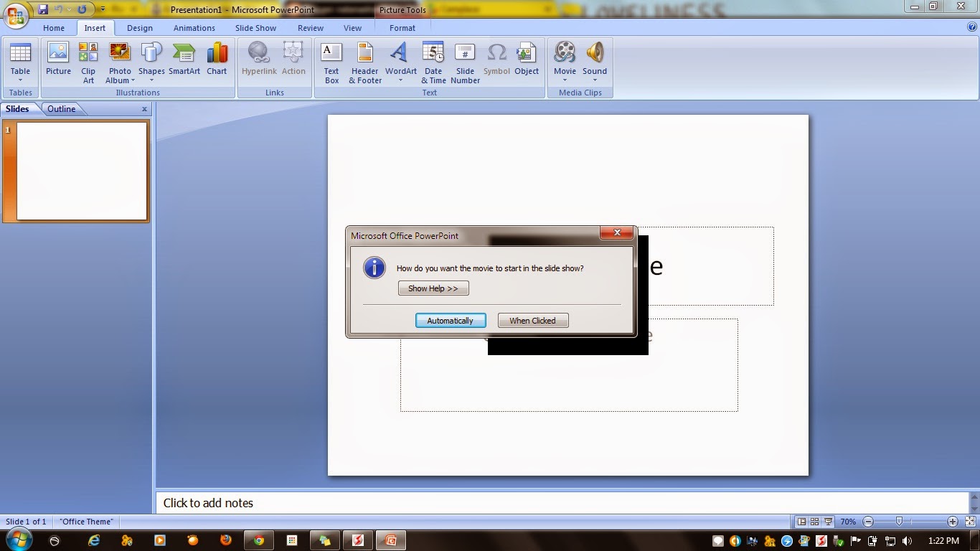
Task: Open Internet Explorer from taskbar
Action: click(x=94, y=540)
